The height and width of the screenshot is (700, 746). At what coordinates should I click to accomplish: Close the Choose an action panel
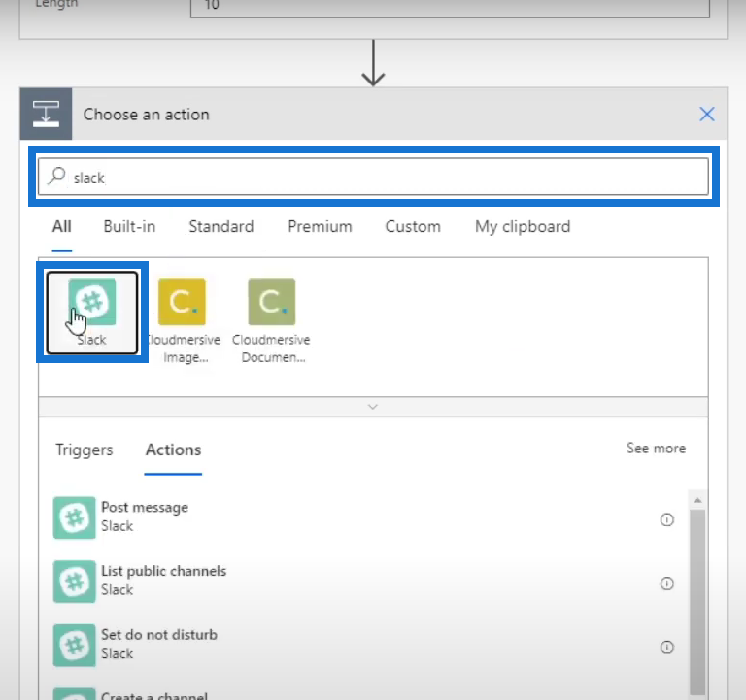(707, 115)
